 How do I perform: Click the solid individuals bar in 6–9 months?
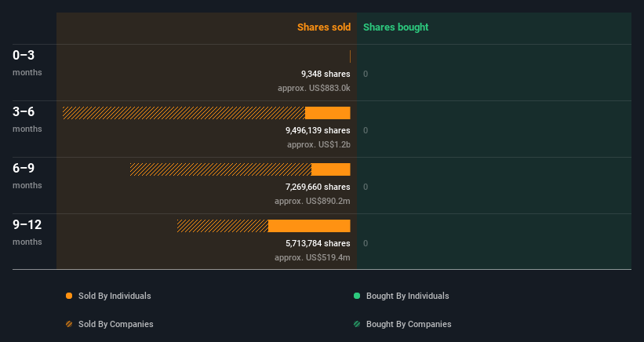click(330, 169)
